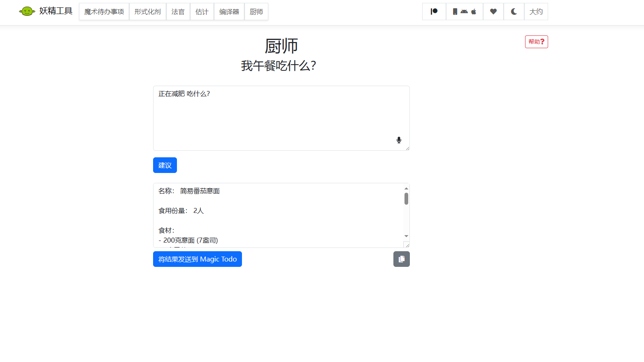Viewport: 644px width, 362px height.
Task: Open the mobile apps icon button
Action: click(464, 12)
